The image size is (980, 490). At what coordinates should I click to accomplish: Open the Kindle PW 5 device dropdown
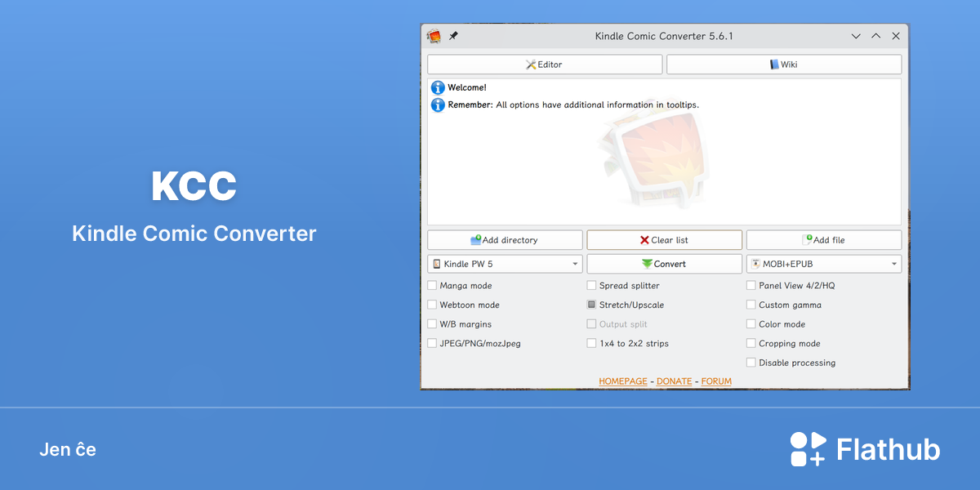pyautogui.click(x=505, y=264)
